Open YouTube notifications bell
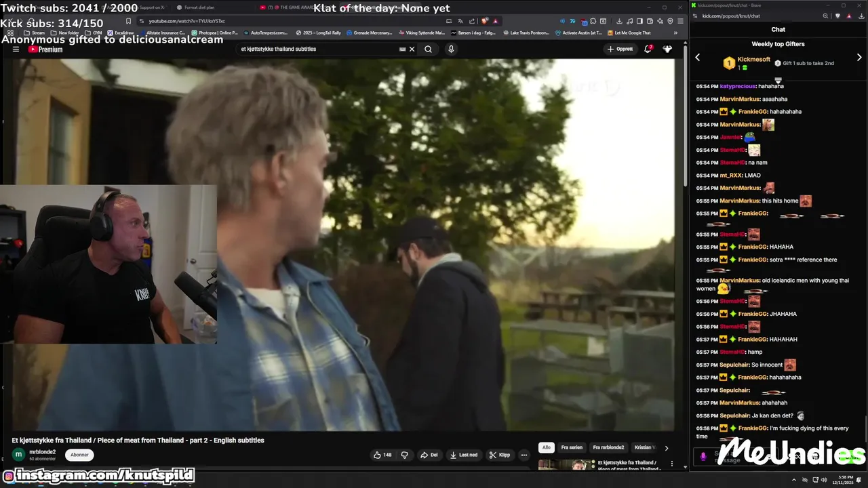 pos(648,49)
